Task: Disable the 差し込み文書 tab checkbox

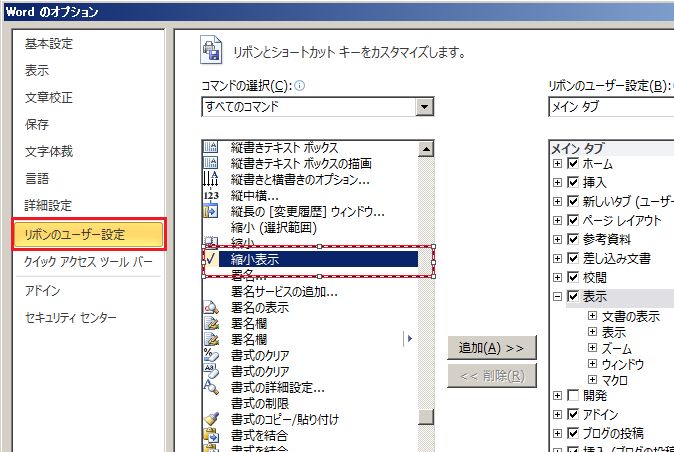Action: point(573,258)
